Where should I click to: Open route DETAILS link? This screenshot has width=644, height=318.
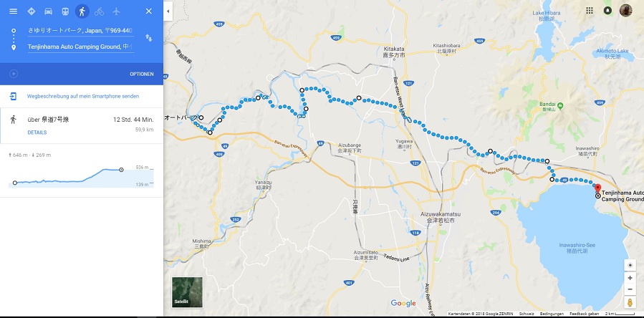point(37,132)
